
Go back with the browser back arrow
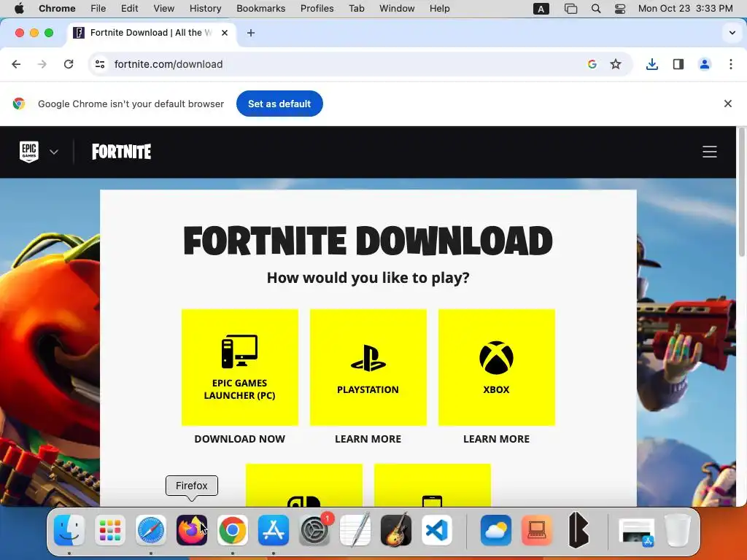(x=16, y=64)
